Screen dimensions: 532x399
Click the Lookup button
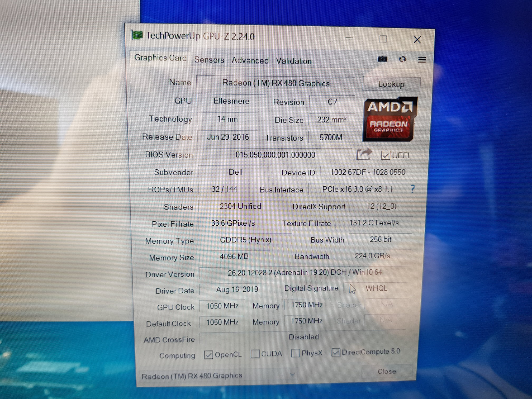[x=391, y=84]
